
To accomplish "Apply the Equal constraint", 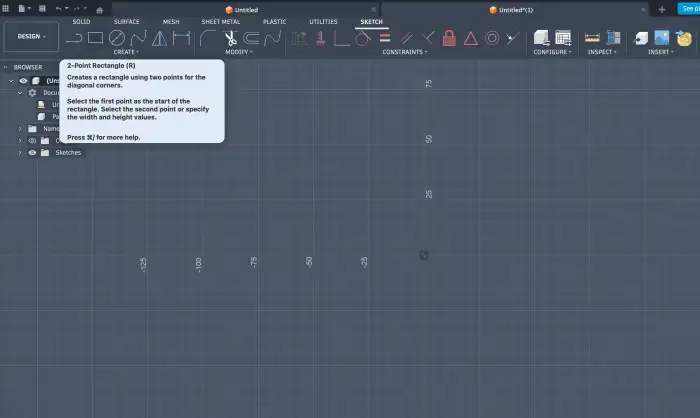I will (x=385, y=38).
